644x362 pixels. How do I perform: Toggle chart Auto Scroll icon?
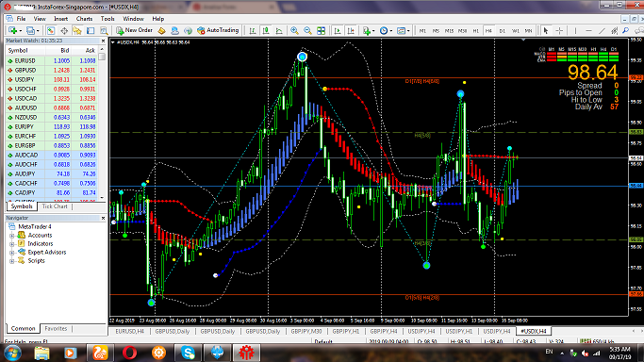(x=338, y=30)
